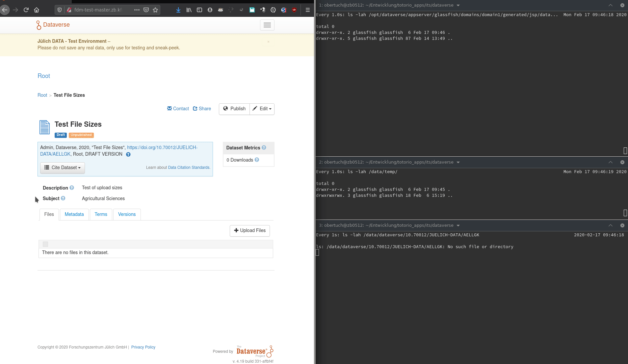
Task: Open the Firefox downloads panel
Action: click(178, 10)
